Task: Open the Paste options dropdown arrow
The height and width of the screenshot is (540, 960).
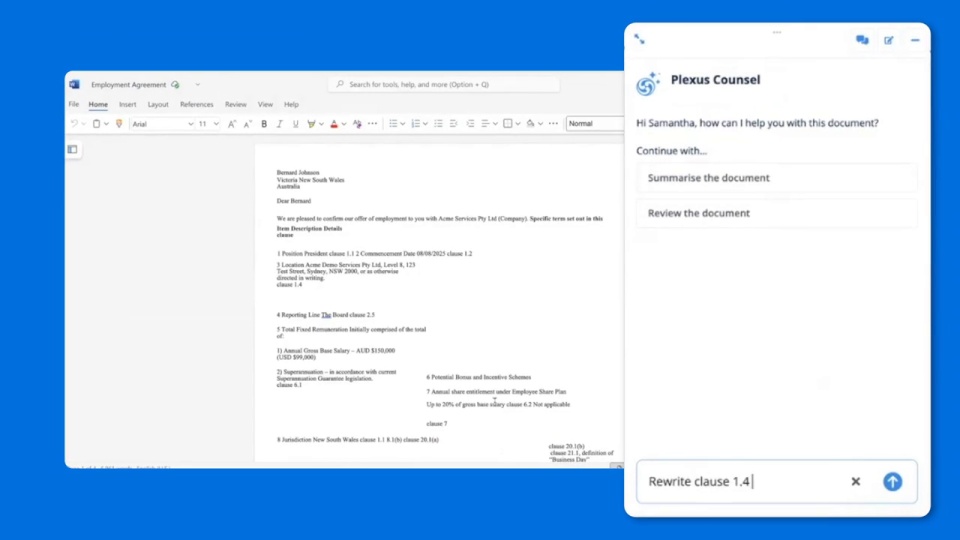Action: click(x=106, y=124)
